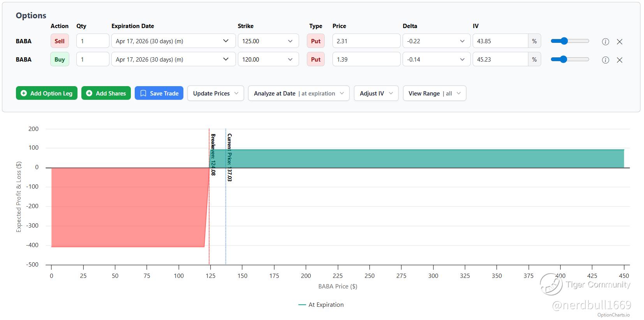Toggle Put type on the 125.00 leg
Image resolution: width=644 pixels, height=320 pixels.
316,41
